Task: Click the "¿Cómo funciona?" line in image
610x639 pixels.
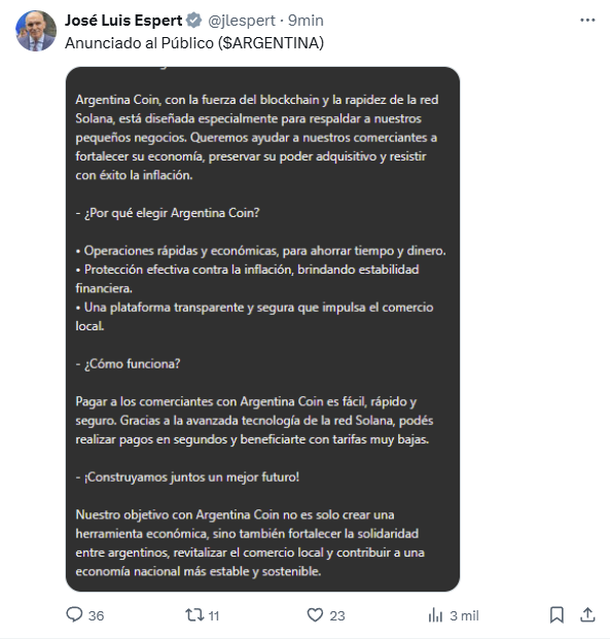Action: tap(129, 363)
